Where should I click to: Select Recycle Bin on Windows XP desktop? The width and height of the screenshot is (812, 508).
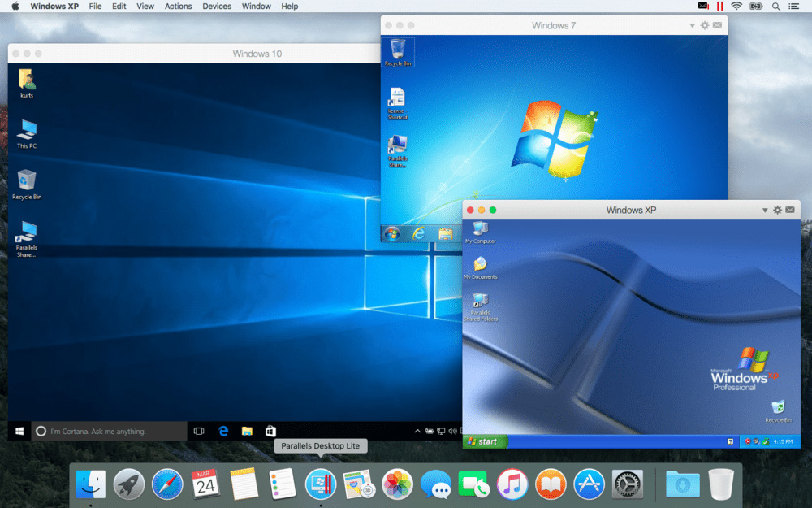778,411
